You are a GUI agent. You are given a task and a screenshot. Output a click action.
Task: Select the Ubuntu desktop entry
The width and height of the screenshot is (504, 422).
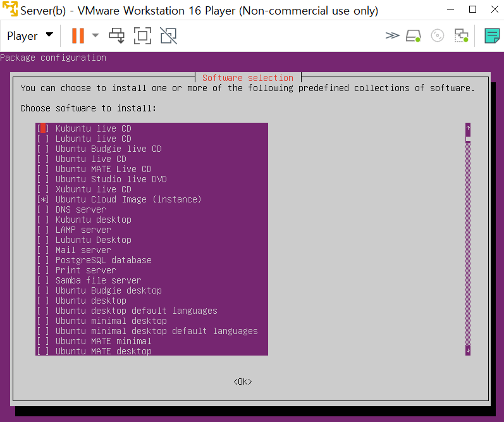pyautogui.click(x=90, y=301)
